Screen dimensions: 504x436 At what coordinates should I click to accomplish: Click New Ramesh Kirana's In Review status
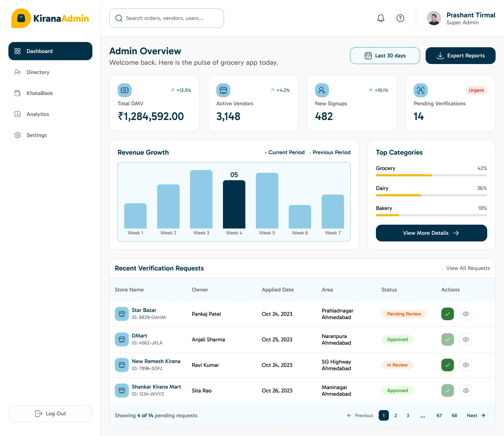click(x=397, y=365)
